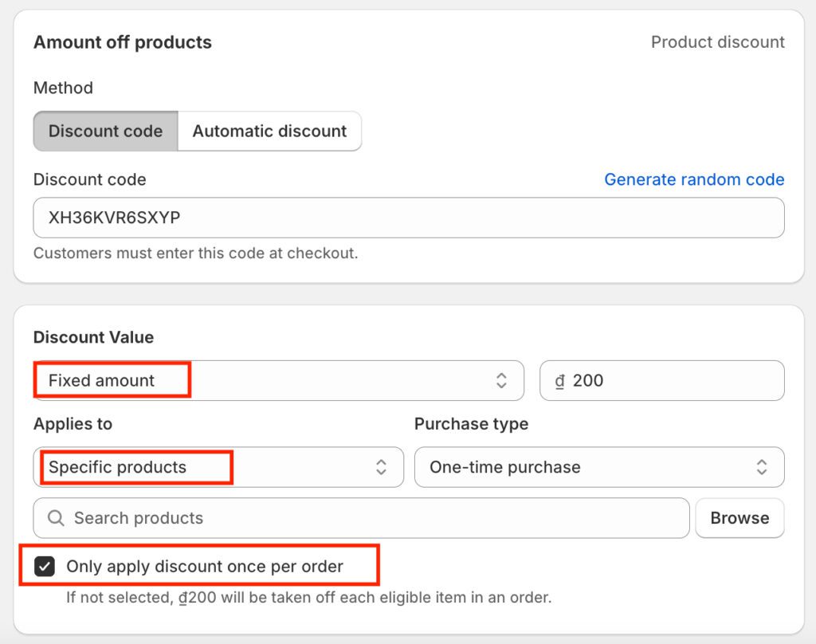This screenshot has height=644, width=816.
Task: Click the "Only apply discount once per order" label
Action: [x=205, y=567]
